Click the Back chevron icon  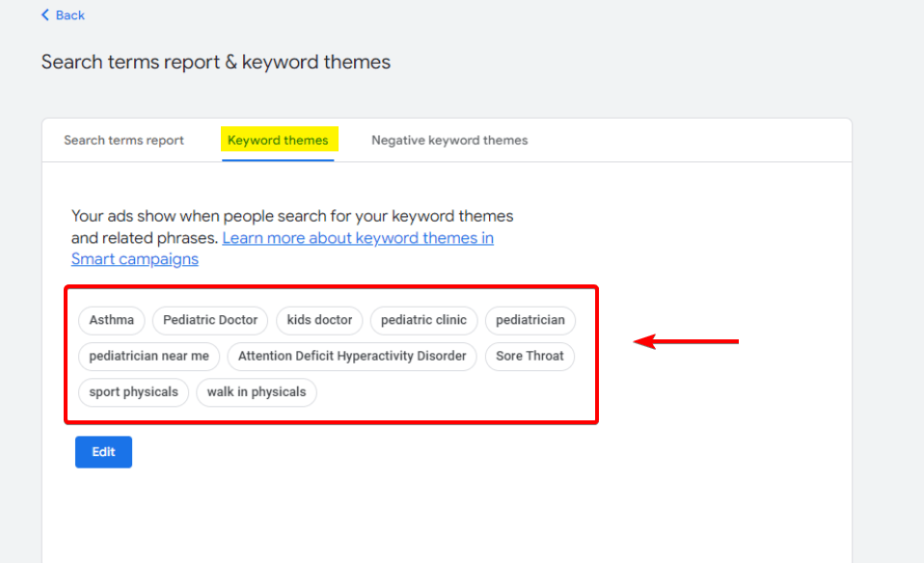[42, 14]
